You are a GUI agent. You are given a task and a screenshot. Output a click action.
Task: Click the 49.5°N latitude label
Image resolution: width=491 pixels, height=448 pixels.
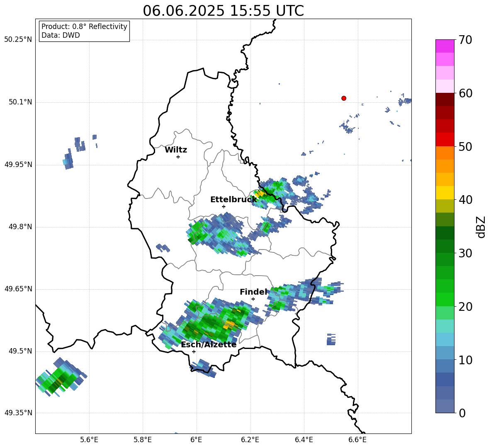point(20,351)
